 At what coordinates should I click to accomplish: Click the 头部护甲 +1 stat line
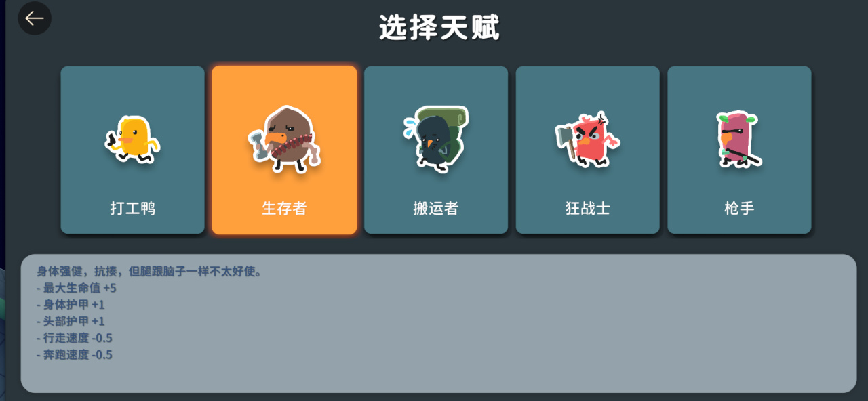pos(71,322)
